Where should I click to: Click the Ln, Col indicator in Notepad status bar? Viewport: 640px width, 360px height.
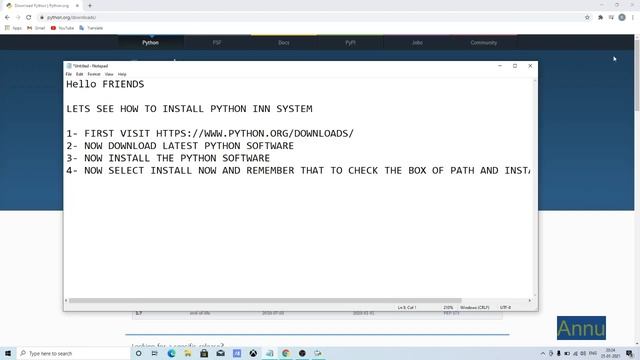(407, 307)
